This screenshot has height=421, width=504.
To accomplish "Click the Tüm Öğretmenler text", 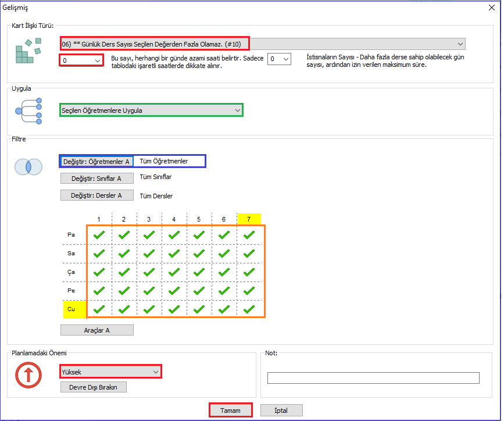I will click(163, 161).
